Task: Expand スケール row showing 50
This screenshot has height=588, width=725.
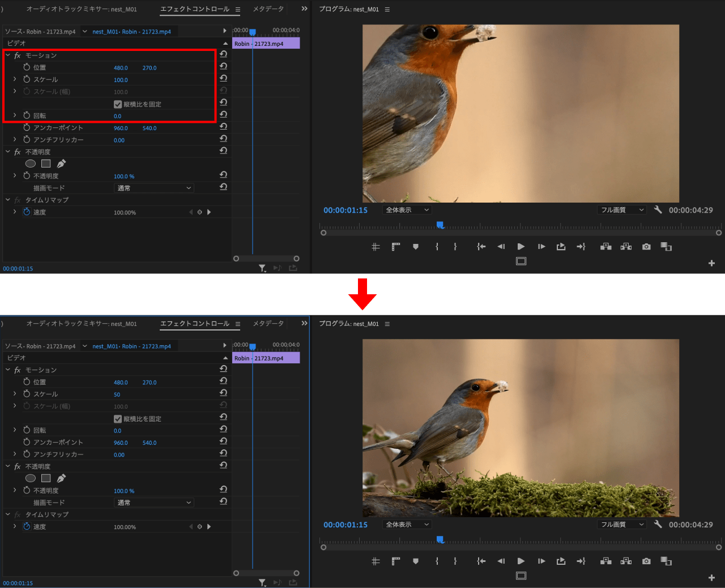Action: [x=15, y=393]
